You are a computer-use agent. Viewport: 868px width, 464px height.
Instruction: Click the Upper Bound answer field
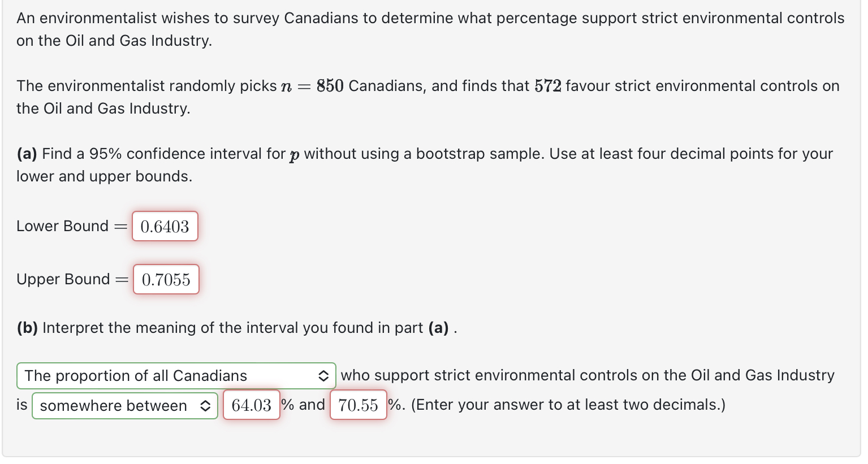coord(166,280)
